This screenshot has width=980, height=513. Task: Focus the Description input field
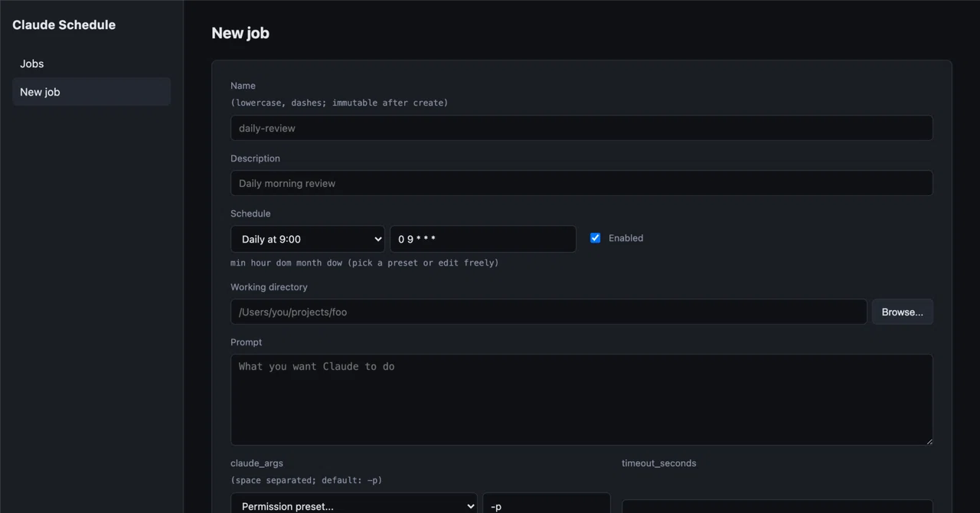[581, 183]
